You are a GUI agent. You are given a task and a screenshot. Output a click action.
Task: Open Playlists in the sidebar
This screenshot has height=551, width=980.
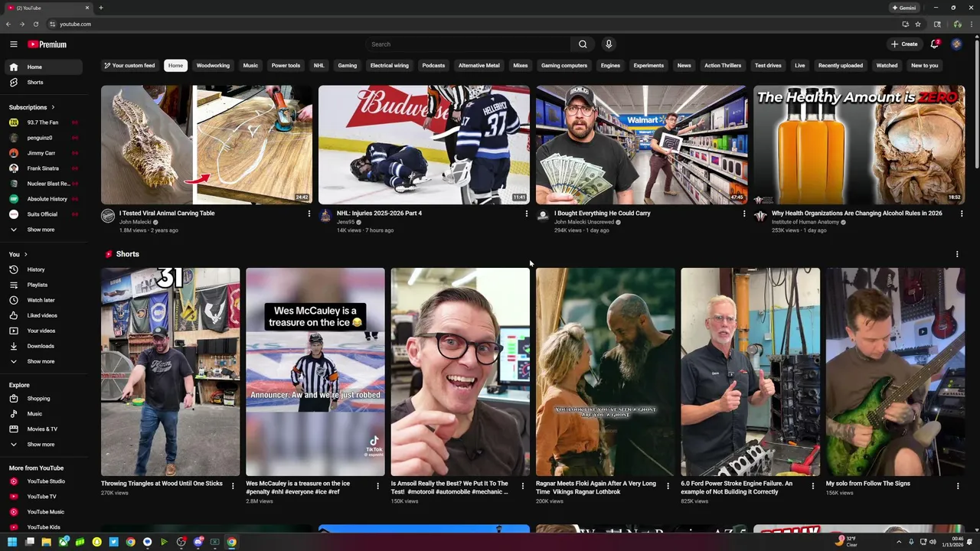(44, 285)
